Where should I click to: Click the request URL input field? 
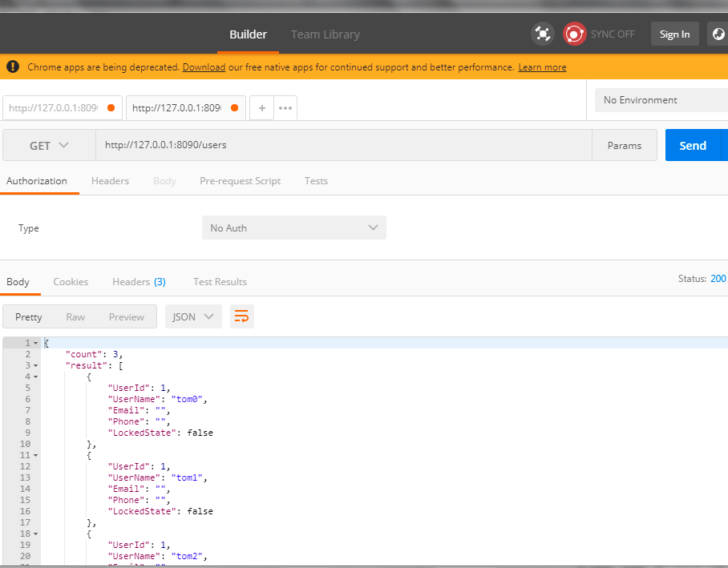[344, 145]
